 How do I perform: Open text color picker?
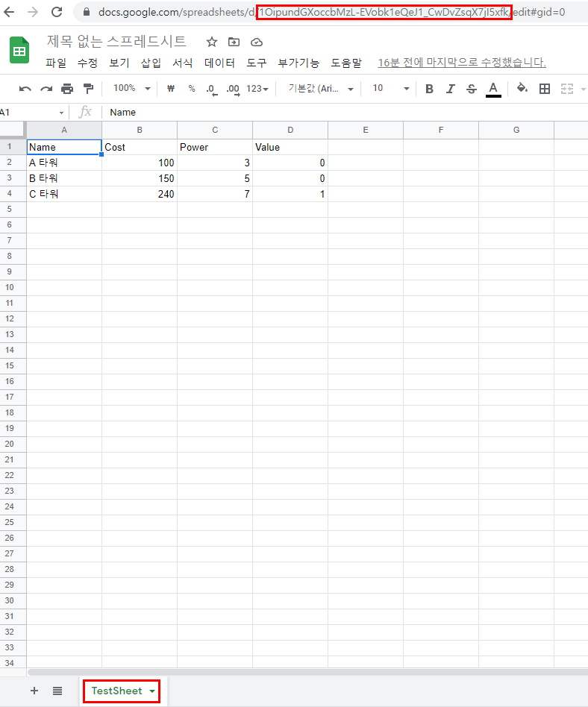click(493, 89)
